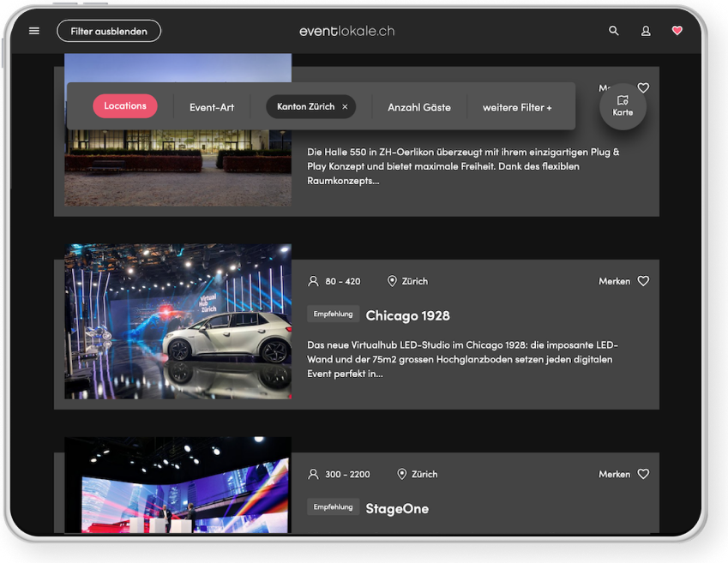Click the person icon beside 300 - 2200
The height and width of the screenshot is (563, 728).
click(x=313, y=475)
